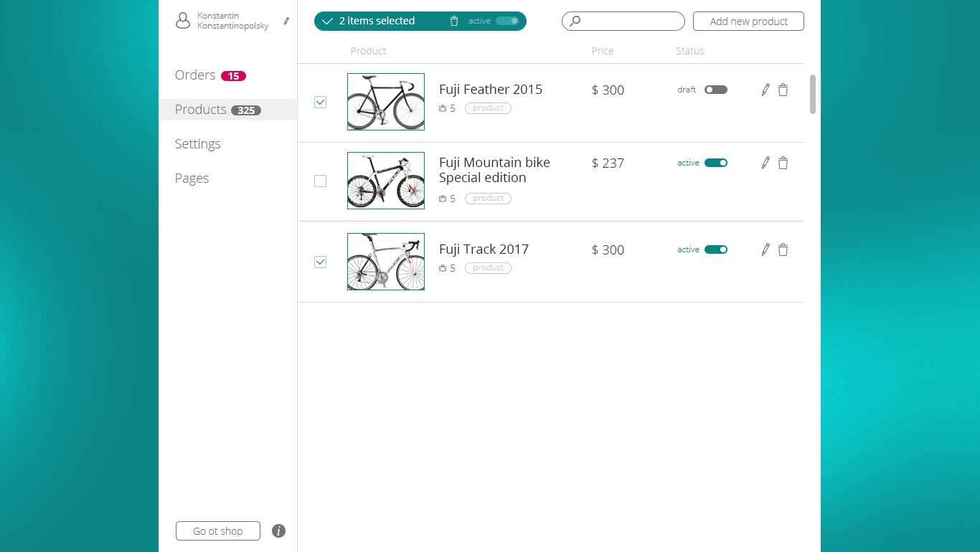Viewport: 980px width, 552px height.
Task: Click the product list vertical scrollbar
Action: 813,94
